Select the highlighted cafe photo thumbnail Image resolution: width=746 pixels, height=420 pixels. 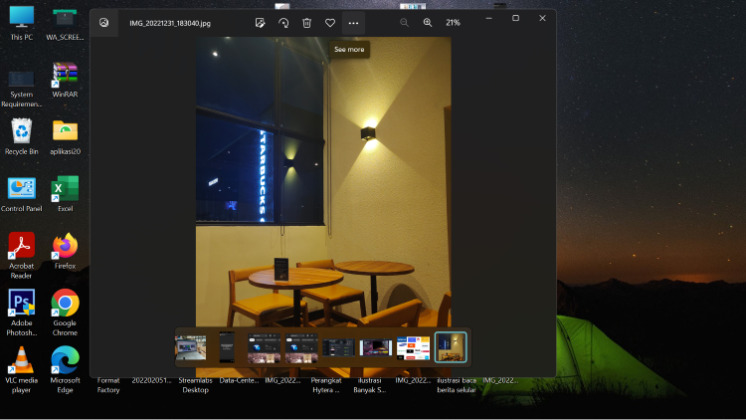point(451,347)
